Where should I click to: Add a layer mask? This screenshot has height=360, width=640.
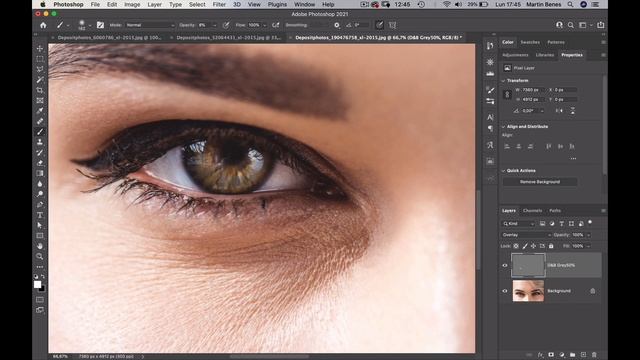(x=551, y=355)
